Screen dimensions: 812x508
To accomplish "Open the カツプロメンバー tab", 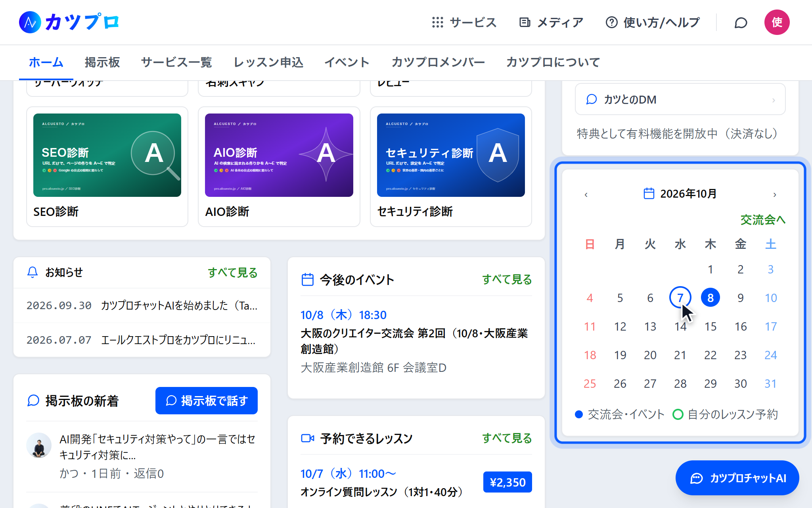I will pos(438,62).
